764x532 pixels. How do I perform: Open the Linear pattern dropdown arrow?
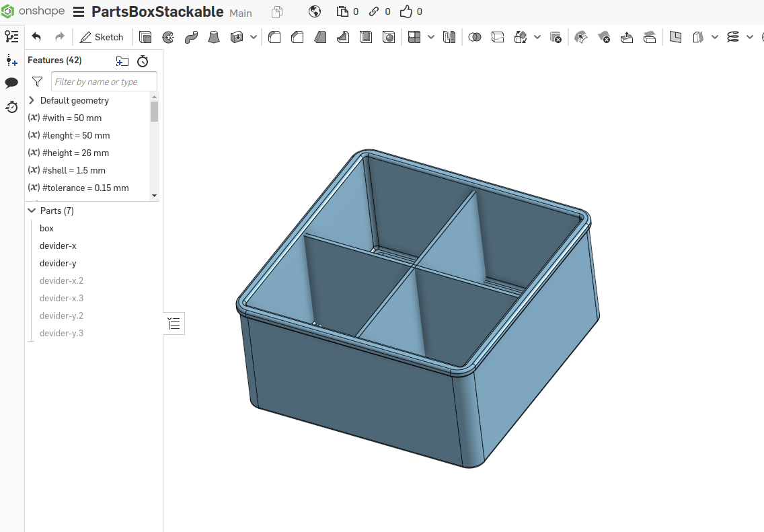431,37
